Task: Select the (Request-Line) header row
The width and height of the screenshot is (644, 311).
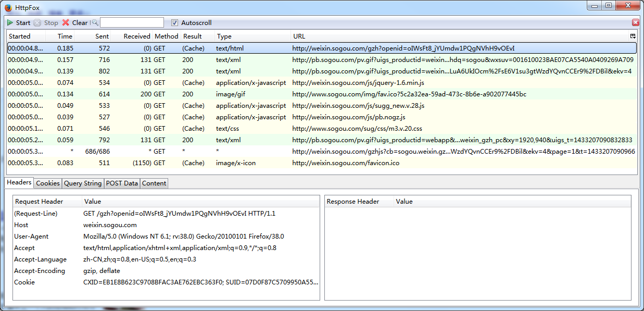Action: coord(167,214)
